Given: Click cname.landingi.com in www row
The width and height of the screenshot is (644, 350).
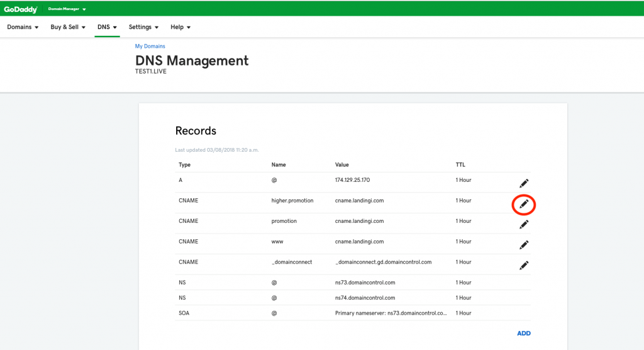Looking at the screenshot, I should click(359, 242).
